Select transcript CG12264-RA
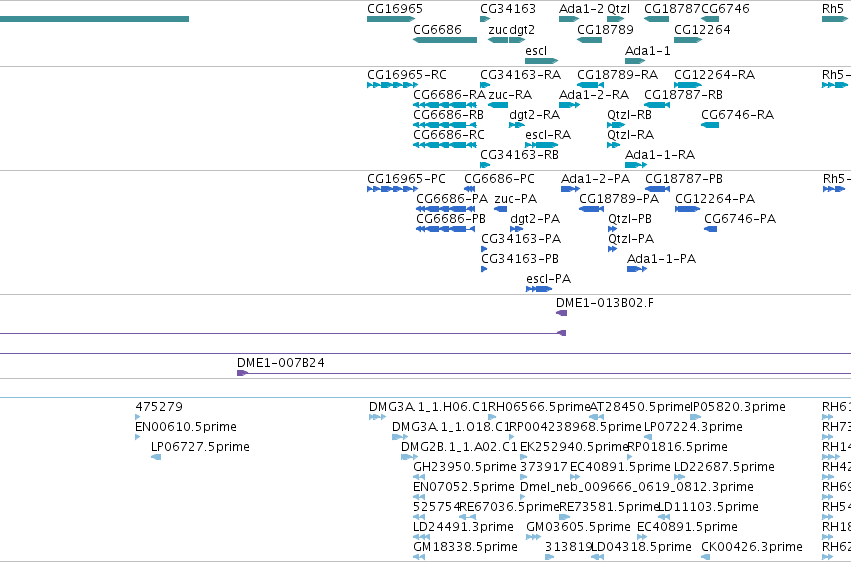This screenshot has width=851, height=562. click(x=688, y=85)
